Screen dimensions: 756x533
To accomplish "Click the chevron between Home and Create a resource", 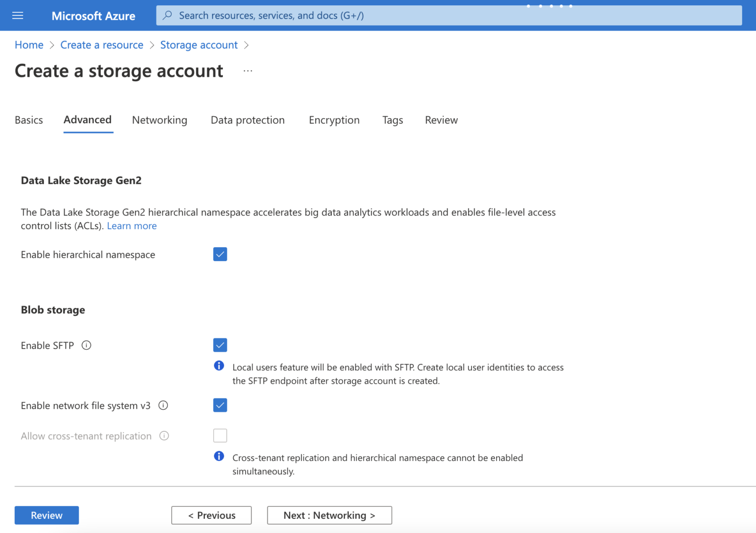I will (51, 45).
